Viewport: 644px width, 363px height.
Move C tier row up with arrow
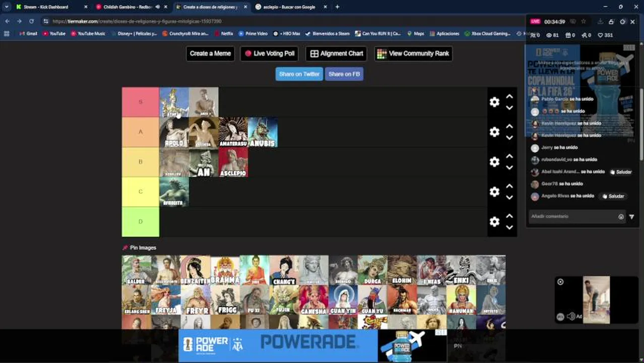[509, 186]
